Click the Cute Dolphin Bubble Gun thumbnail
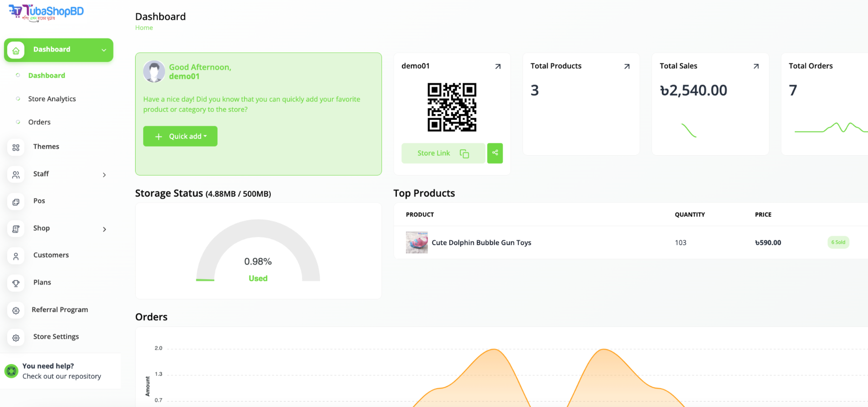 click(x=416, y=242)
